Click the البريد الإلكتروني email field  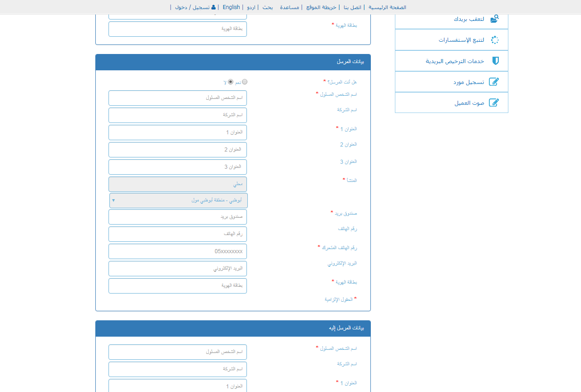(177, 269)
